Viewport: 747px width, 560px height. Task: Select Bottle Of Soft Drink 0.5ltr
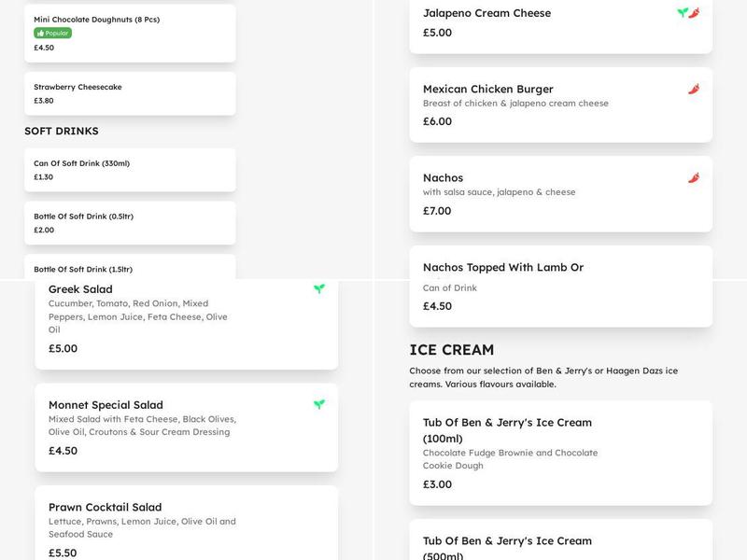pyautogui.click(x=131, y=223)
